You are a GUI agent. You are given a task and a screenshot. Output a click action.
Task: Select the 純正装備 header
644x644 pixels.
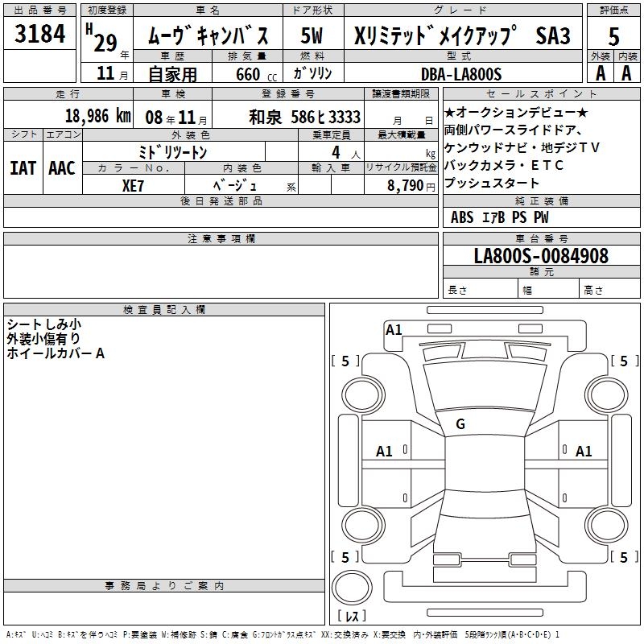[541, 200]
